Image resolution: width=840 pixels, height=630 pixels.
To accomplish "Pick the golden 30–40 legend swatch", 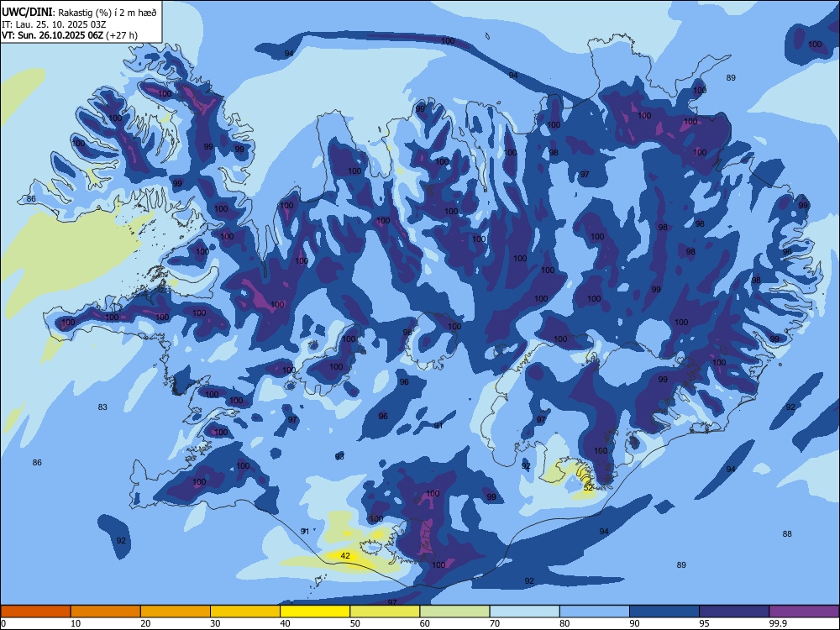I will pyautogui.click(x=245, y=612).
